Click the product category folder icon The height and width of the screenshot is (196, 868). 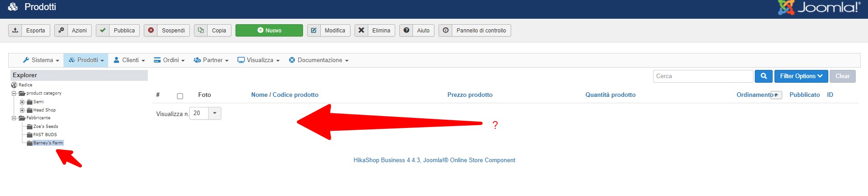click(22, 93)
